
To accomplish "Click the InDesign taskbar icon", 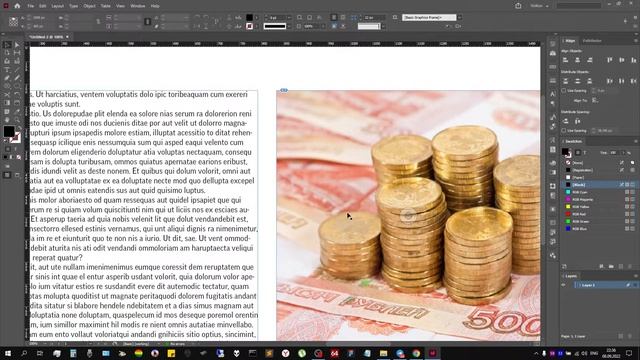I will [433, 353].
